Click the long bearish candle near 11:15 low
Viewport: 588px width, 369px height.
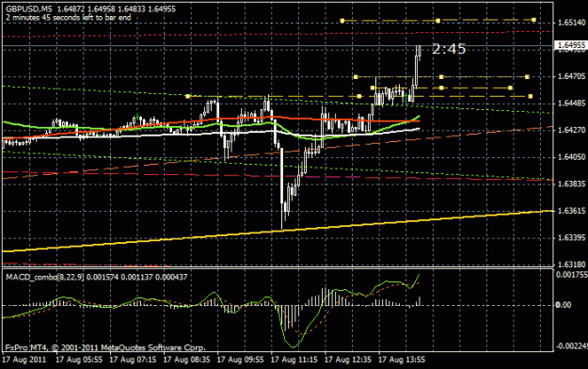(x=282, y=187)
